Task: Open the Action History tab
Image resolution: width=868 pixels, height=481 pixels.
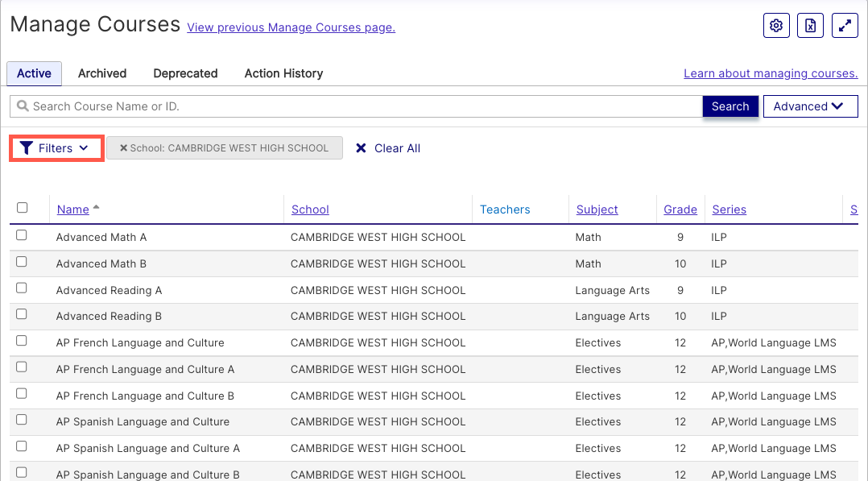Action: 283,73
